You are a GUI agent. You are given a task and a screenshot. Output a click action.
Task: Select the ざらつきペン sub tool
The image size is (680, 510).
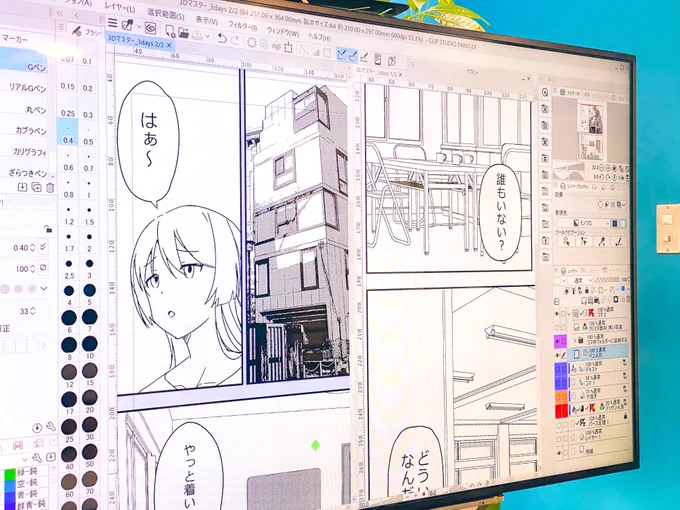[x=24, y=173]
